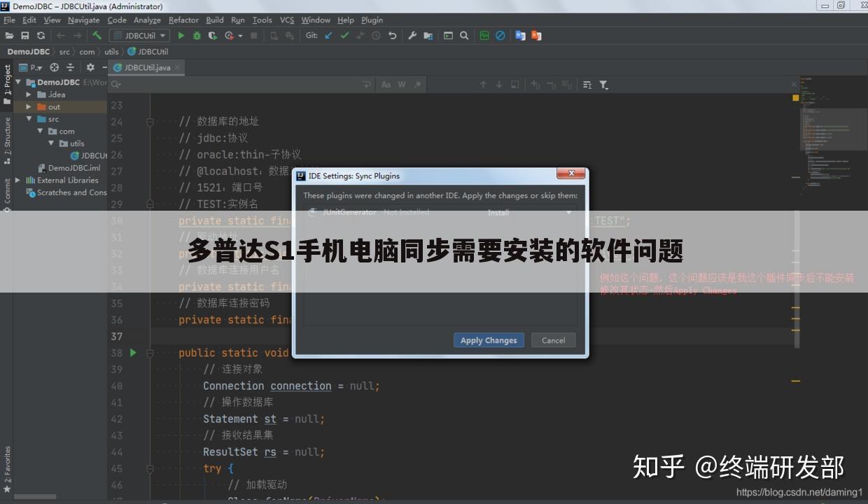Click the Git rollback undo arrow
This screenshot has width=868, height=504.
(x=392, y=36)
